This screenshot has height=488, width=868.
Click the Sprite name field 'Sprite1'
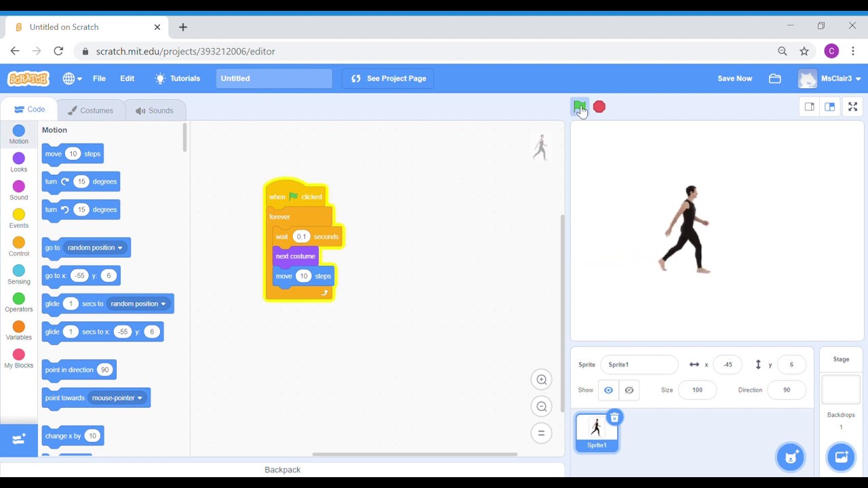tap(639, 365)
